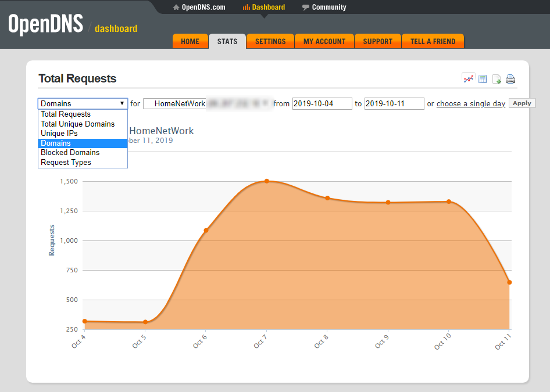This screenshot has height=392, width=550.
Task: Click the Oct 11 data point
Action: click(509, 282)
